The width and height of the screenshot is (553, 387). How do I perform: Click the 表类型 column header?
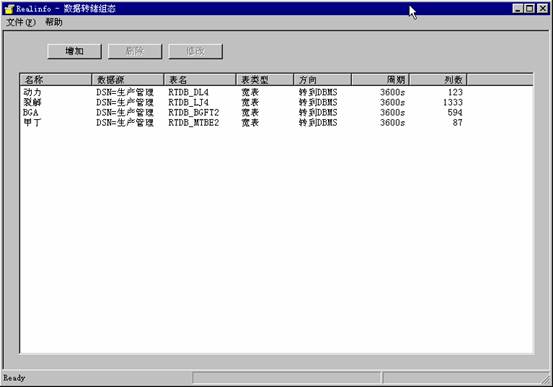pyautogui.click(x=265, y=80)
